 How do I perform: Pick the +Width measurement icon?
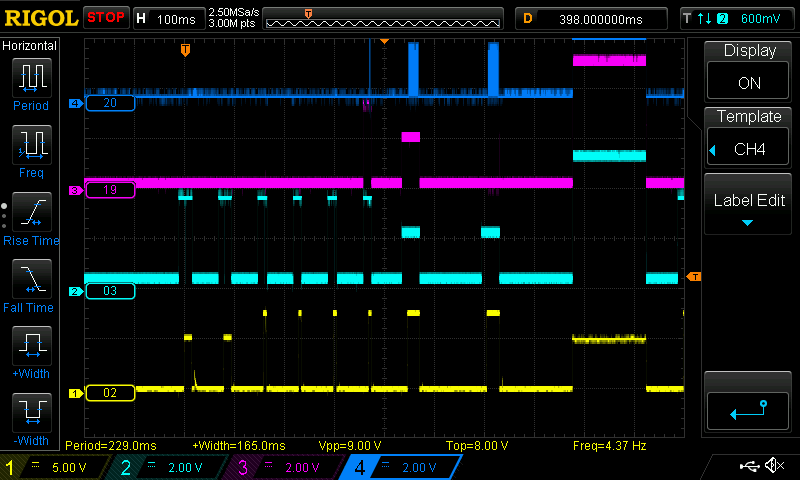(x=30, y=349)
